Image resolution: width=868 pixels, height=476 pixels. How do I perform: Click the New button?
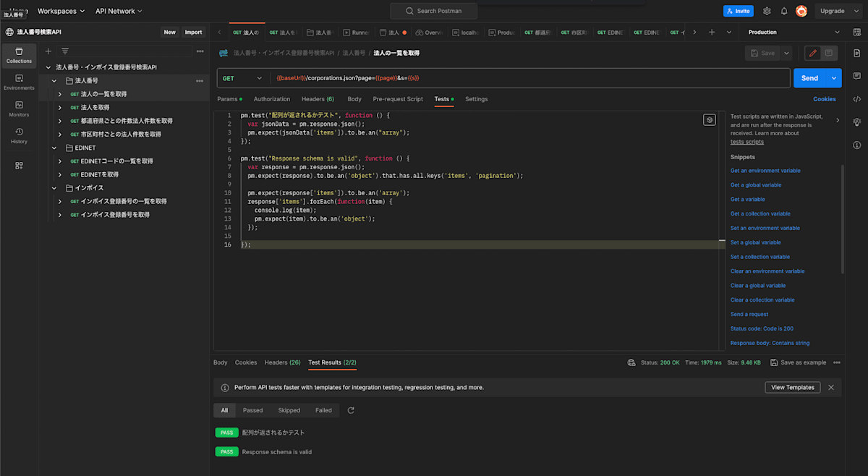click(x=169, y=33)
